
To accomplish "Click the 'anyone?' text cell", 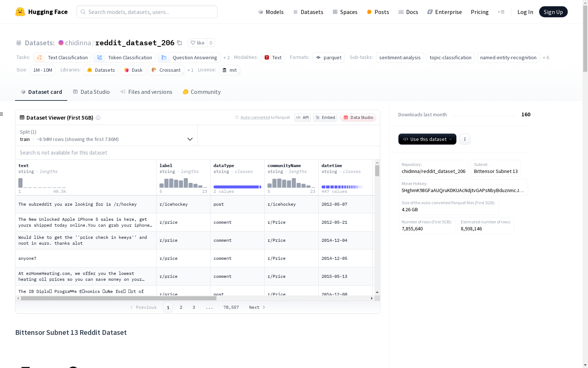I will coord(86,258).
